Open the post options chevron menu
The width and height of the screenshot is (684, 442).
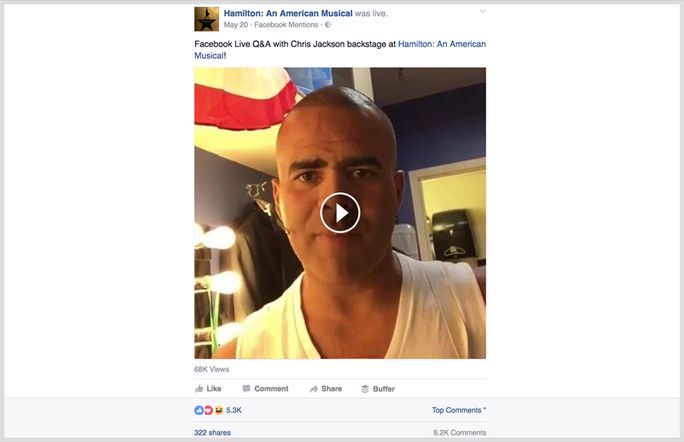point(482,12)
